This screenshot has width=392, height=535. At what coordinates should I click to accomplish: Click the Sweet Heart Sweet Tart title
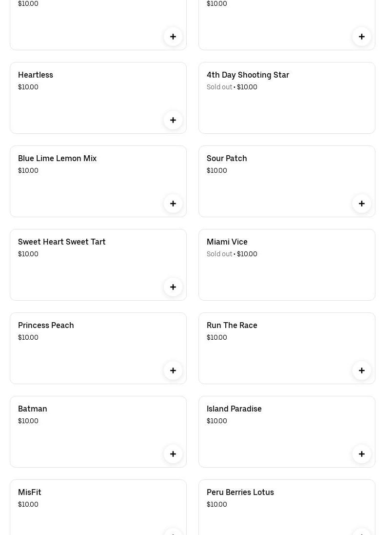click(62, 242)
